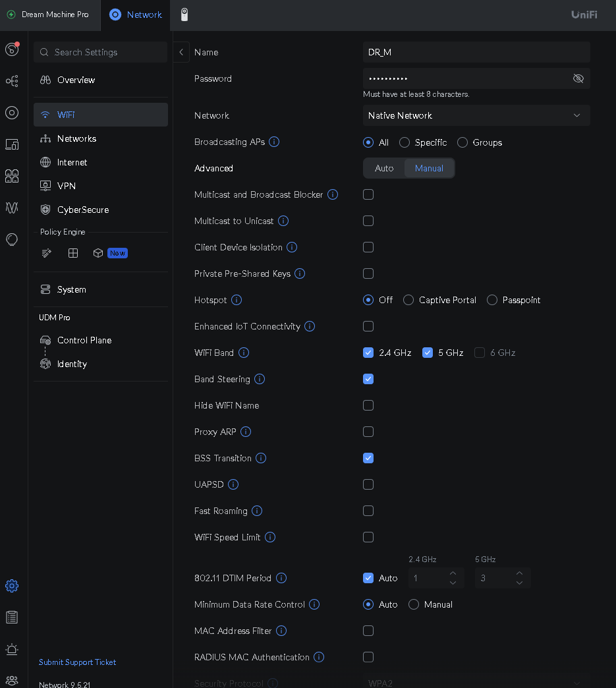The width and height of the screenshot is (616, 688).
Task: Select the Captive Portal hotspot option
Action: click(408, 300)
